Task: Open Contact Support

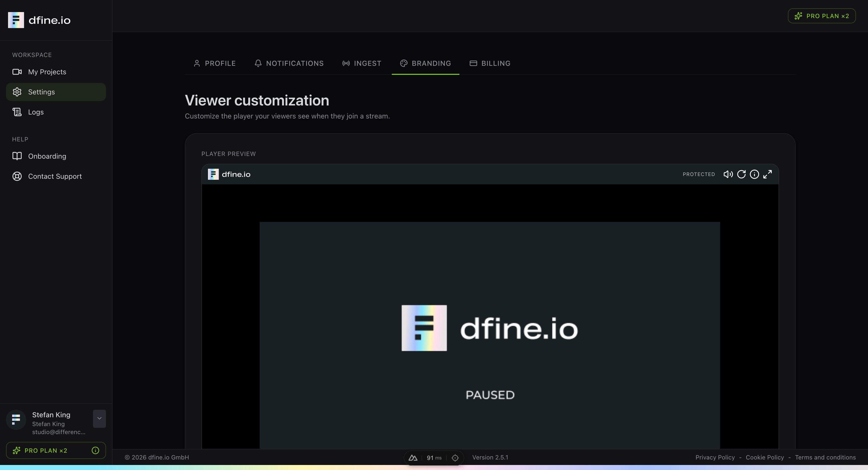Action: pyautogui.click(x=56, y=176)
